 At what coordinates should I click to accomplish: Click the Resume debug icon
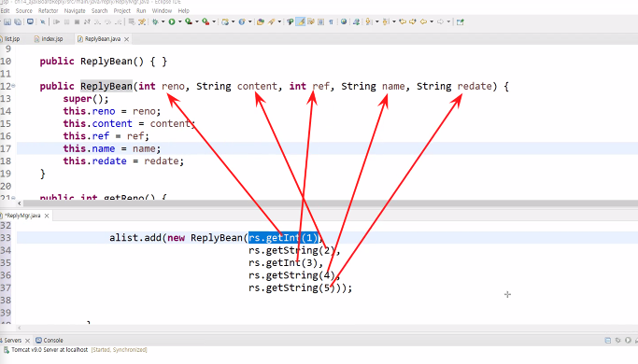57,22
